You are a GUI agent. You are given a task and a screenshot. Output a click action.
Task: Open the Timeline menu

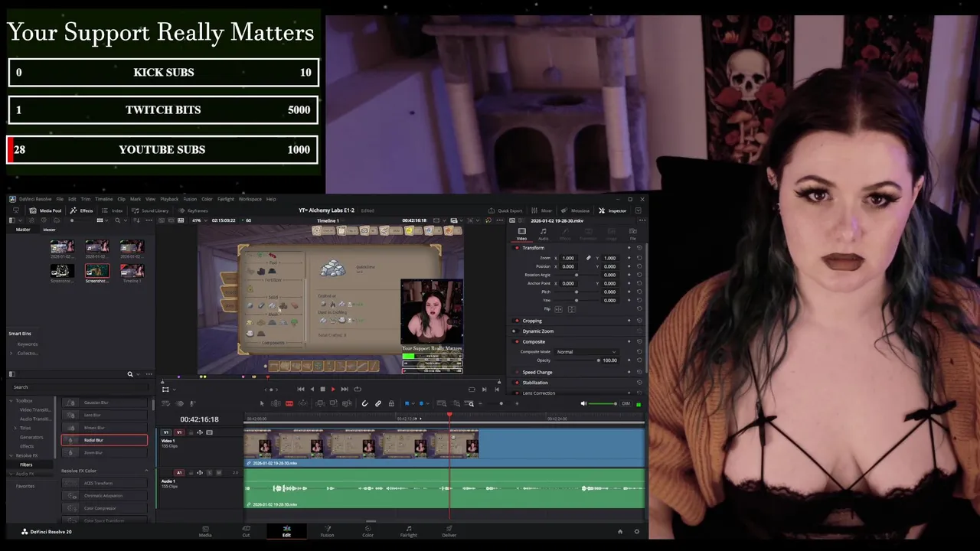pyautogui.click(x=103, y=199)
